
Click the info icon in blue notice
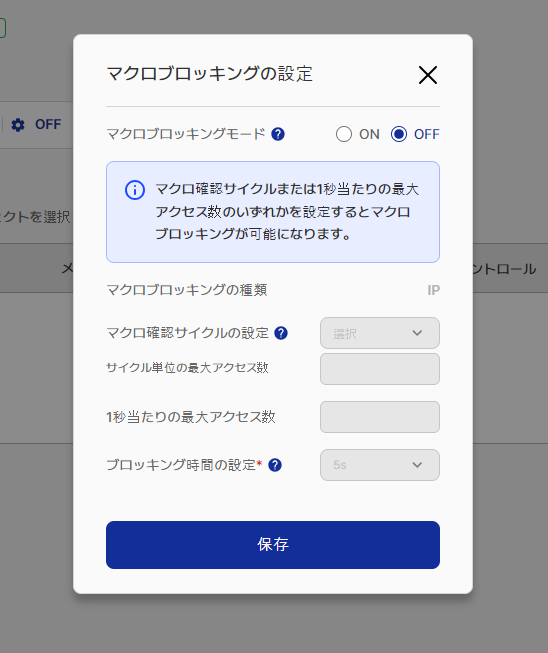[135, 190]
